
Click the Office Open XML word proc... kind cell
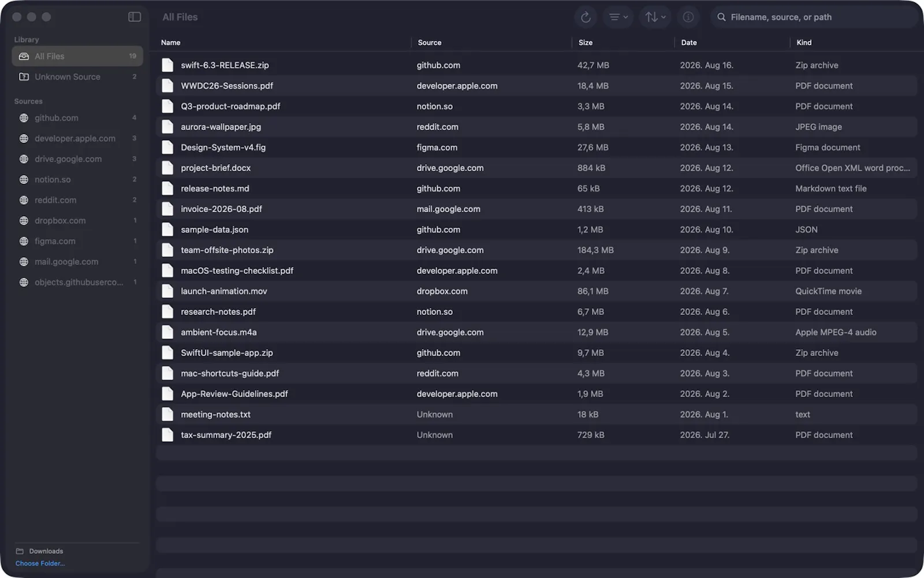(852, 168)
